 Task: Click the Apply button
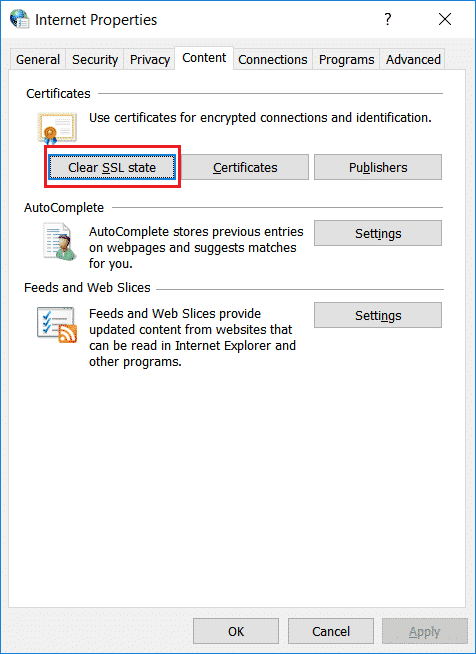[425, 631]
